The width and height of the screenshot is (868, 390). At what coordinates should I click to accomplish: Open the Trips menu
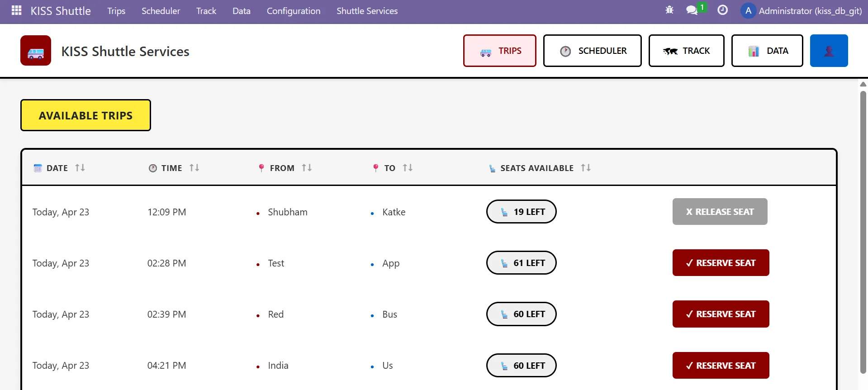[116, 11]
